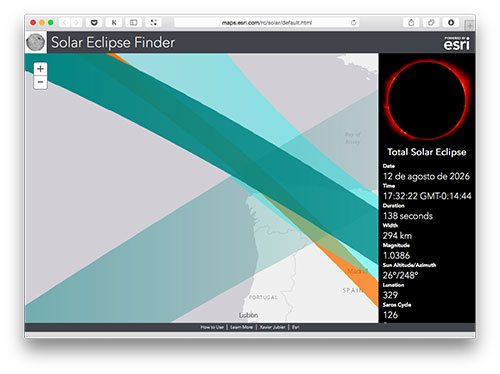Open the Esri logo link
The width and height of the screenshot is (500, 374).
pyautogui.click(x=456, y=43)
